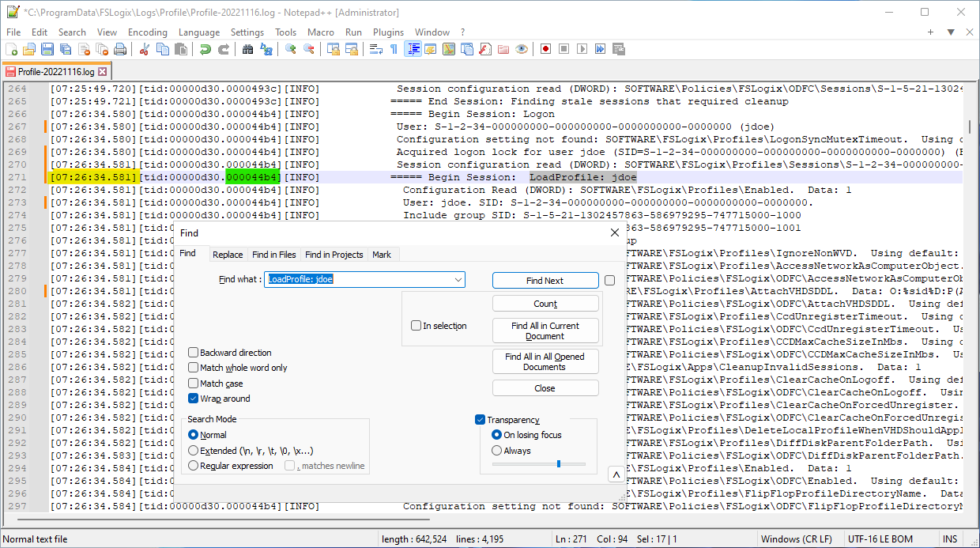Click the Replace toolbar icon
The image size is (980, 548).
266,49
